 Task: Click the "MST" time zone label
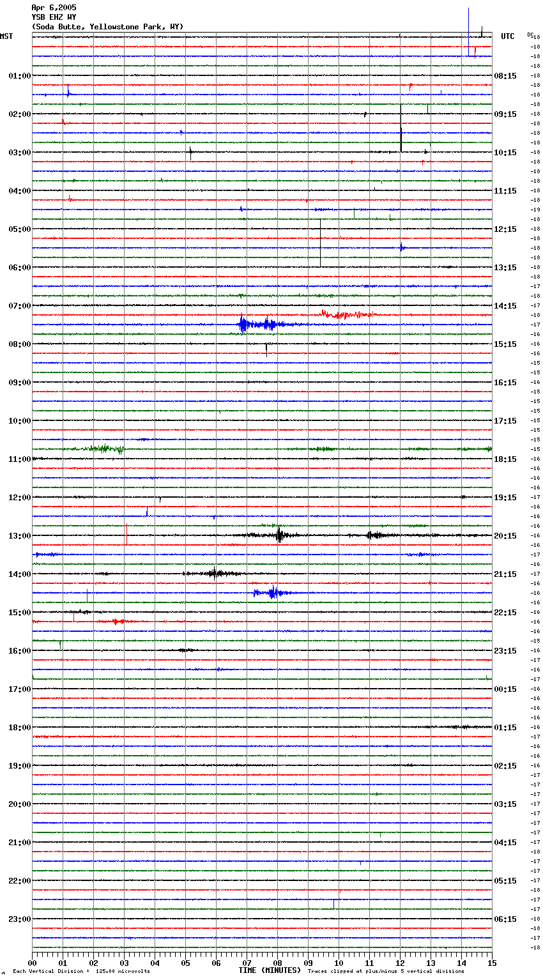point(6,36)
